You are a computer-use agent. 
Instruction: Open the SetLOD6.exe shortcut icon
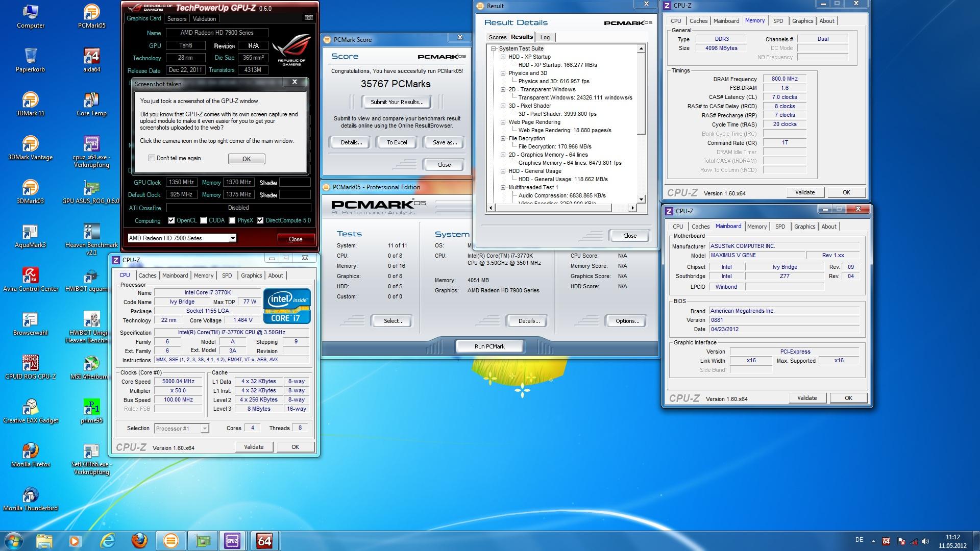coord(91,459)
